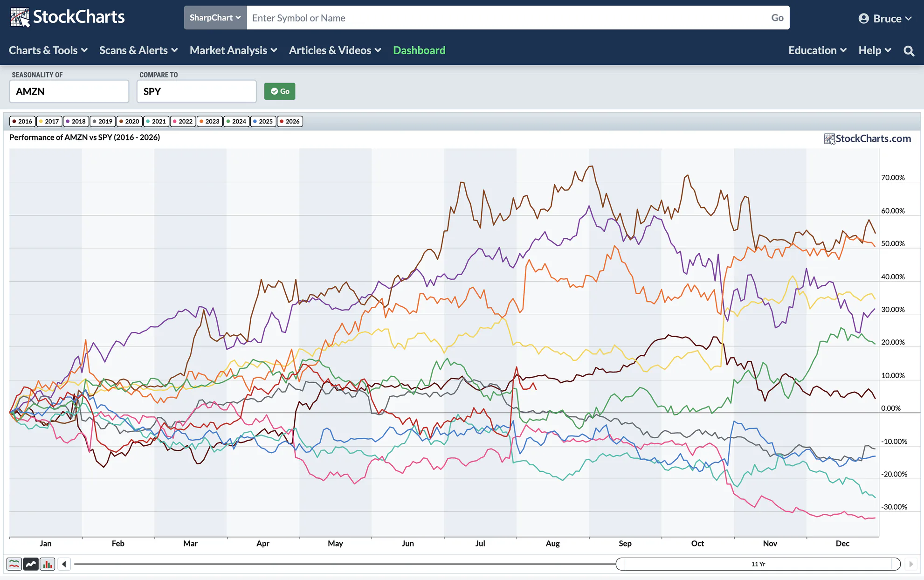Click the time range slider track
This screenshot has height=580, width=924.
tap(345, 564)
